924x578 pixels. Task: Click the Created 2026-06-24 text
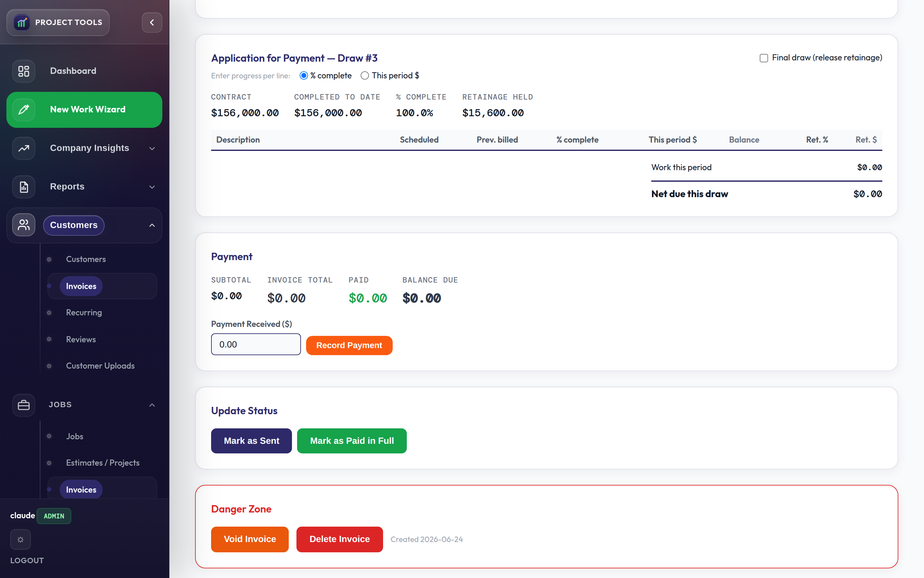tap(426, 539)
